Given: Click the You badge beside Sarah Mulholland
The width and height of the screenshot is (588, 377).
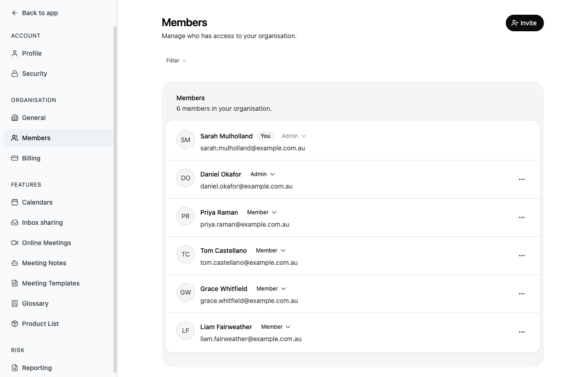Looking at the screenshot, I should pyautogui.click(x=266, y=136).
